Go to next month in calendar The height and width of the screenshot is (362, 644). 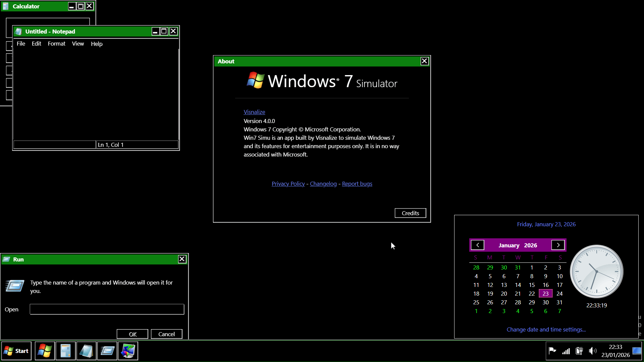point(558,245)
